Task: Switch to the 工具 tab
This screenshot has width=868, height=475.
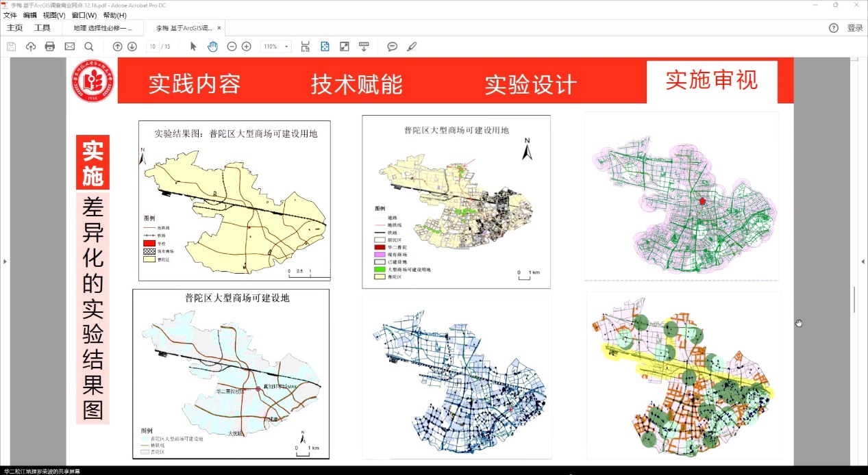Action: (x=42, y=28)
